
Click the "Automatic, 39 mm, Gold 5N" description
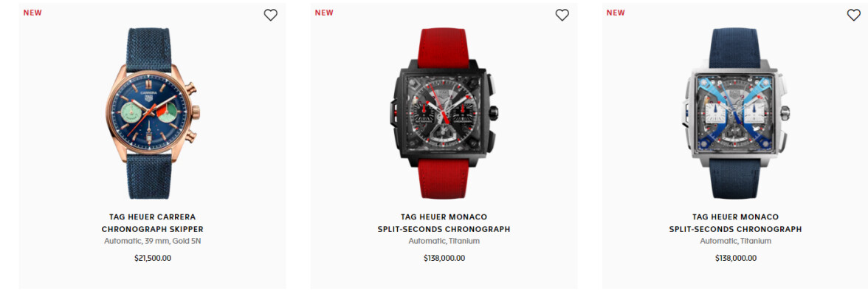coord(152,241)
